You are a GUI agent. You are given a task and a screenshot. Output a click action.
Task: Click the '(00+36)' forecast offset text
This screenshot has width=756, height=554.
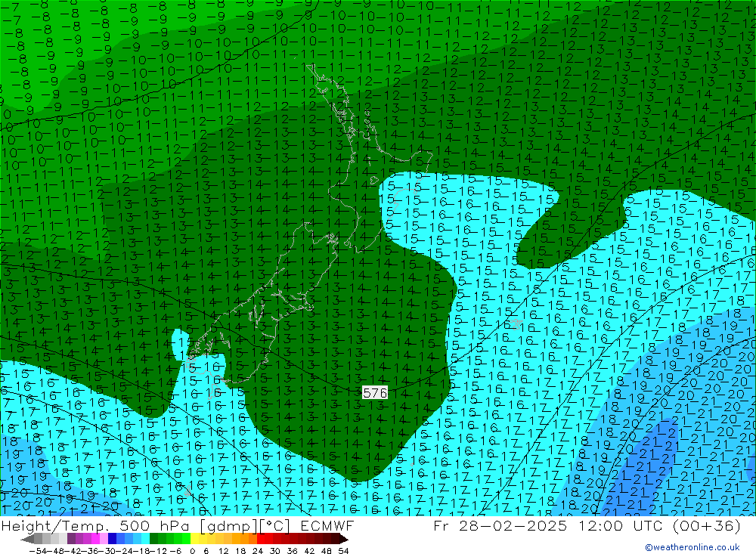pyautogui.click(x=707, y=525)
